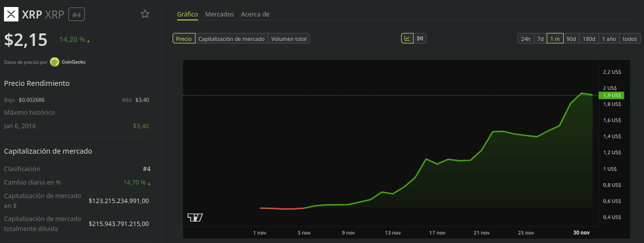Click the $2,15 current price

click(x=25, y=39)
